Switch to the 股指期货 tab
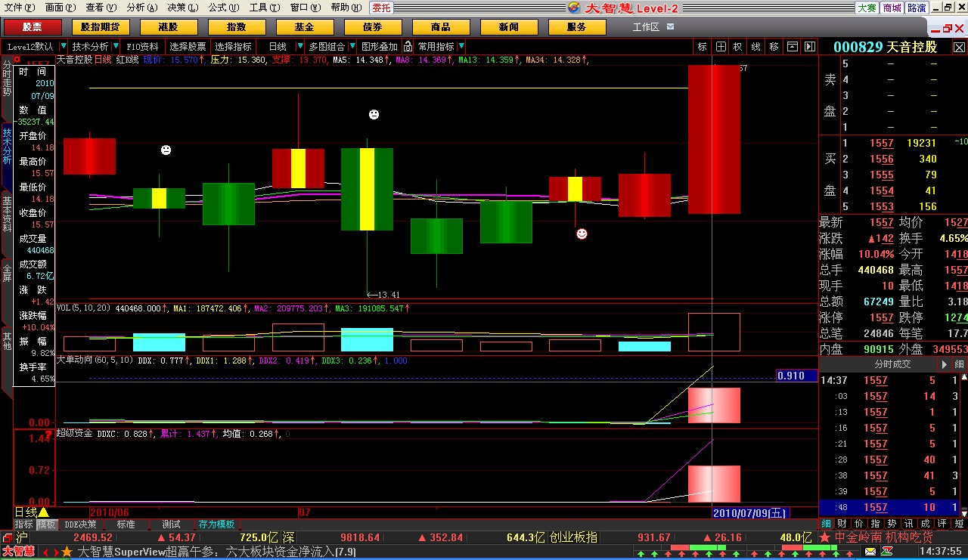The height and width of the screenshot is (560, 968). click(101, 27)
